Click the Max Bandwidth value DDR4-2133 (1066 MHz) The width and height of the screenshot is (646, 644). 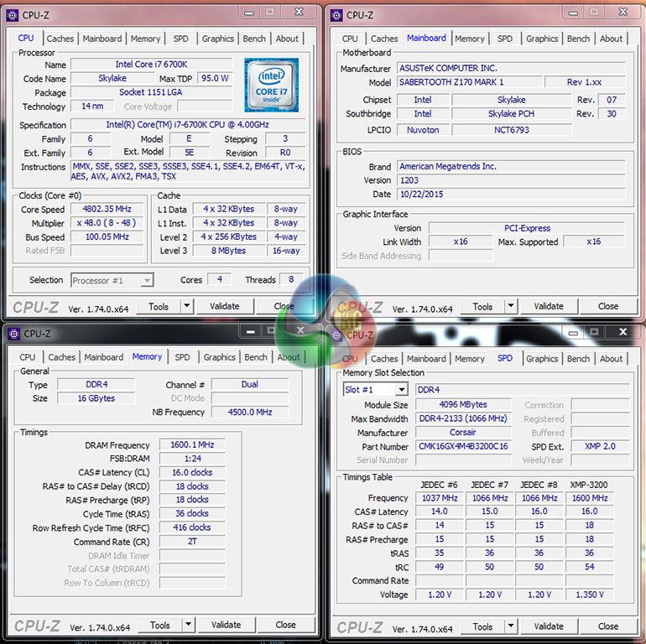pos(463,418)
